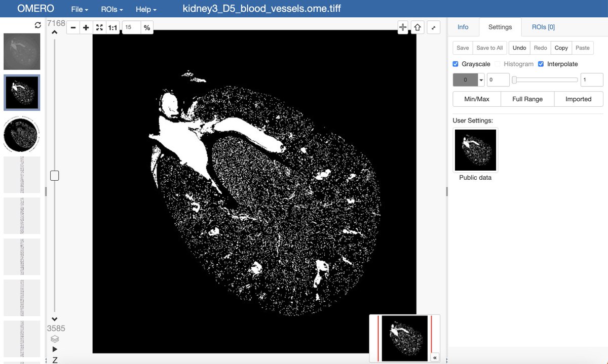Enter full screen viewer mode
This screenshot has height=364, width=608.
(x=433, y=27)
